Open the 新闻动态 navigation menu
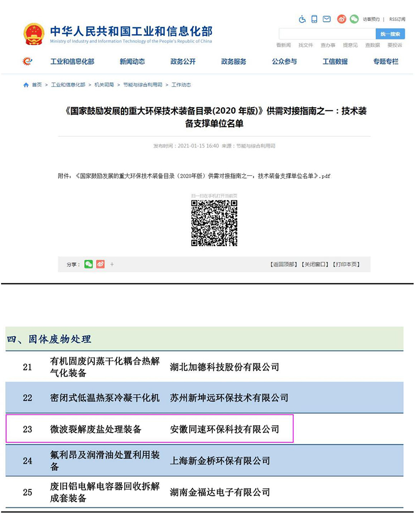The width and height of the screenshot is (419, 532). (133, 61)
